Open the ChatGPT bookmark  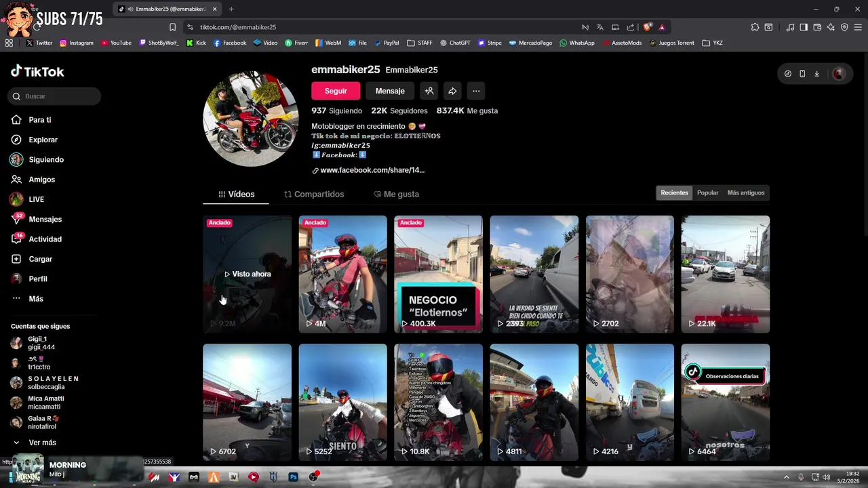tap(455, 43)
